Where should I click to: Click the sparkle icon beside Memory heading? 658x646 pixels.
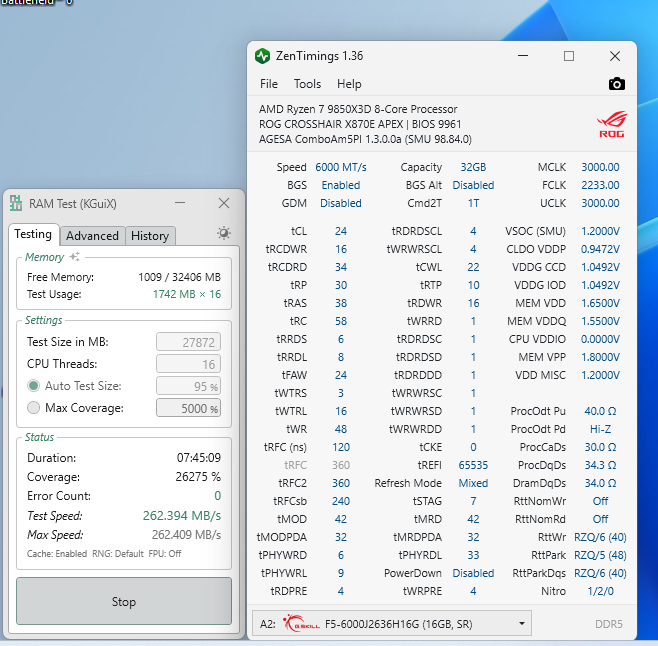pyautogui.click(x=75, y=256)
